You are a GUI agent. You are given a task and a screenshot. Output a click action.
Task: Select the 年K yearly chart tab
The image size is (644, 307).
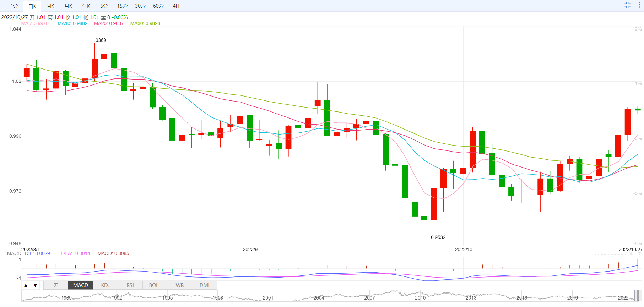[86, 6]
